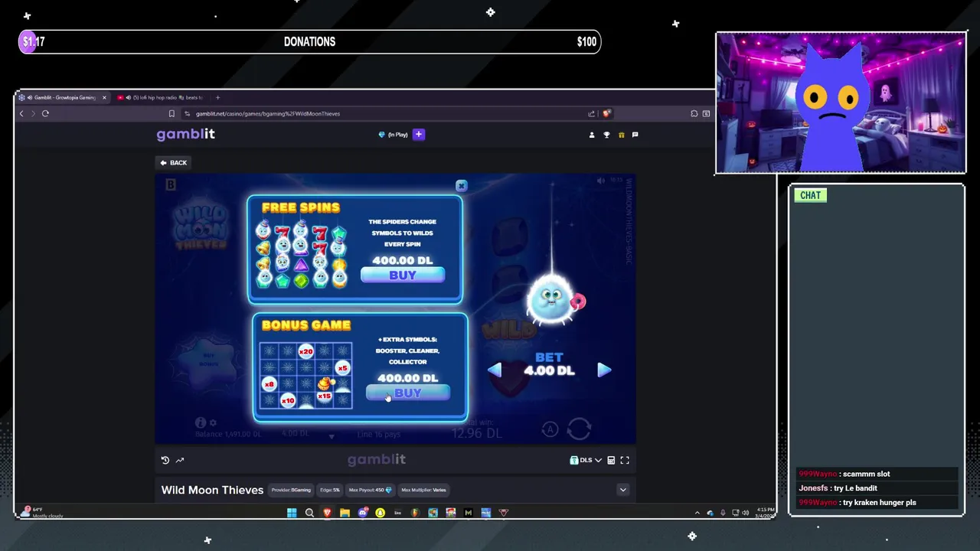The width and height of the screenshot is (980, 551).
Task: Open the gamblit logo home link
Action: (185, 134)
